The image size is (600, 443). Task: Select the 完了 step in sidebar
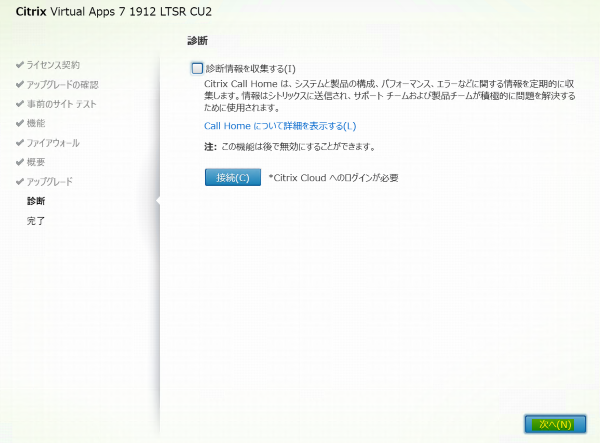tap(36, 221)
